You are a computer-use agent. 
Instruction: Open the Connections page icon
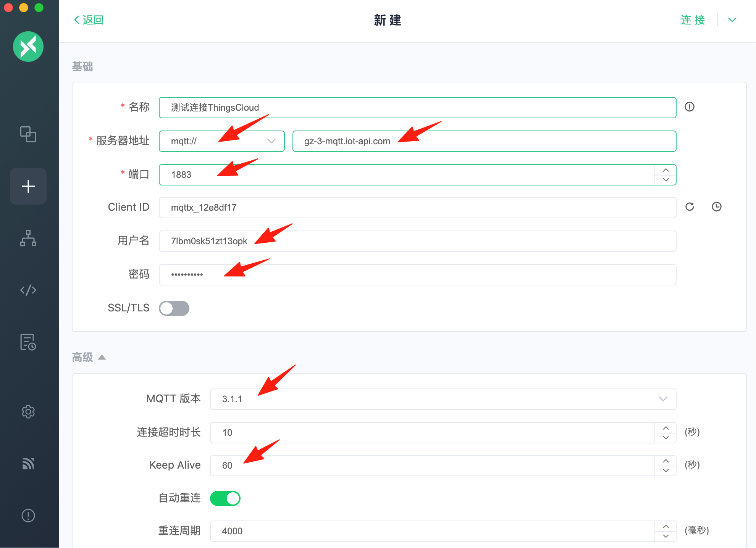[28, 134]
